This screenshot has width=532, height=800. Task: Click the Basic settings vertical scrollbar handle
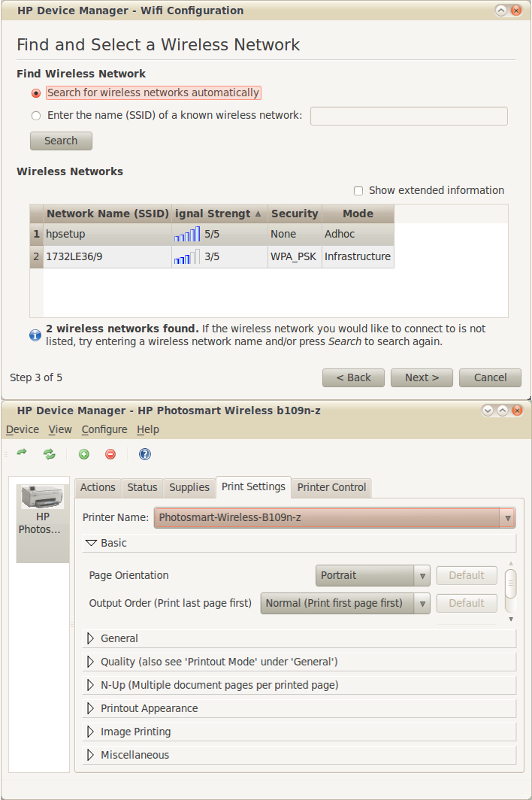[510, 583]
